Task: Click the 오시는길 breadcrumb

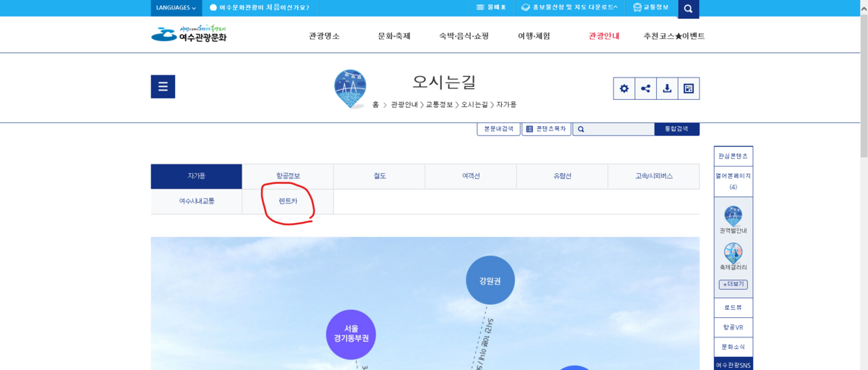Action: pyautogui.click(x=475, y=104)
